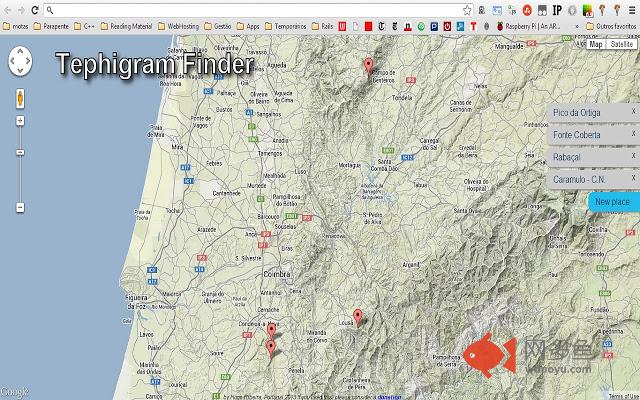Open the Chrome hamburger menu
The height and width of the screenshot is (400, 640).
632,10
